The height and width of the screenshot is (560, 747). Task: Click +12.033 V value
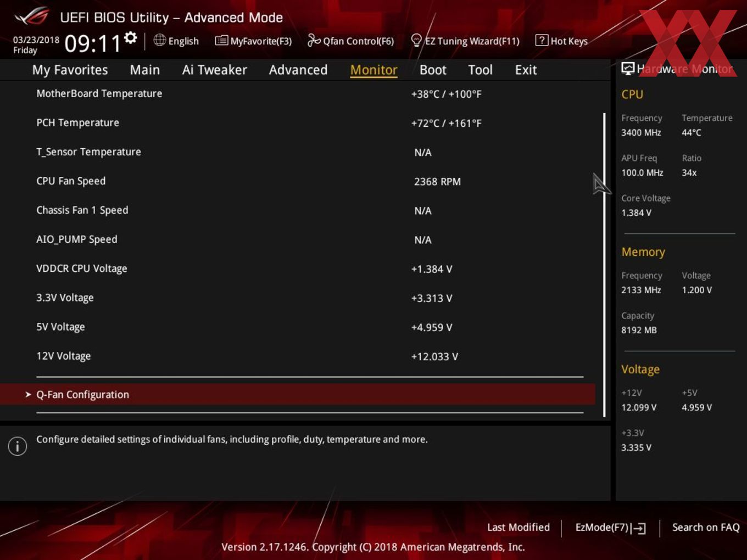click(x=434, y=356)
